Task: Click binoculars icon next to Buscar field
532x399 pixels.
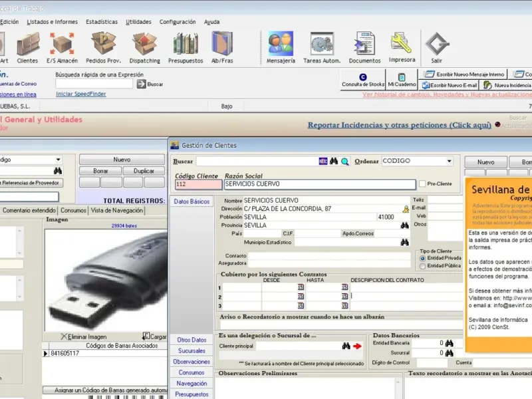Action: pos(334,161)
